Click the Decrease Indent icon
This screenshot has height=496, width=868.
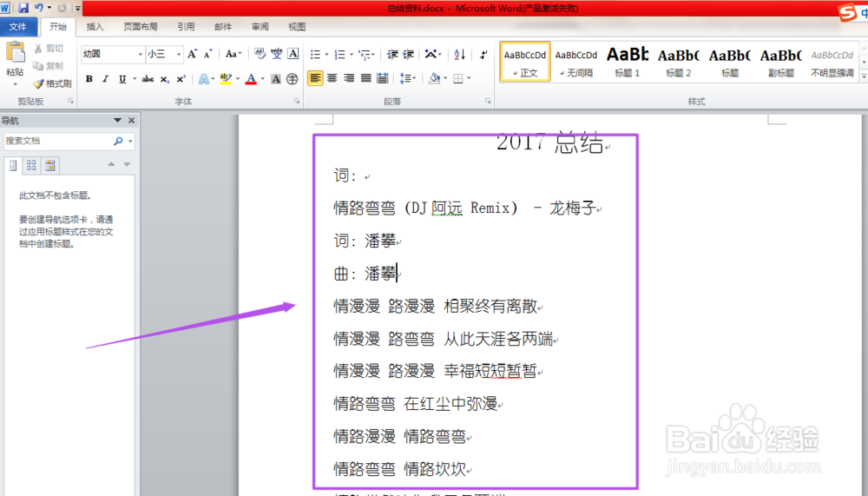392,55
